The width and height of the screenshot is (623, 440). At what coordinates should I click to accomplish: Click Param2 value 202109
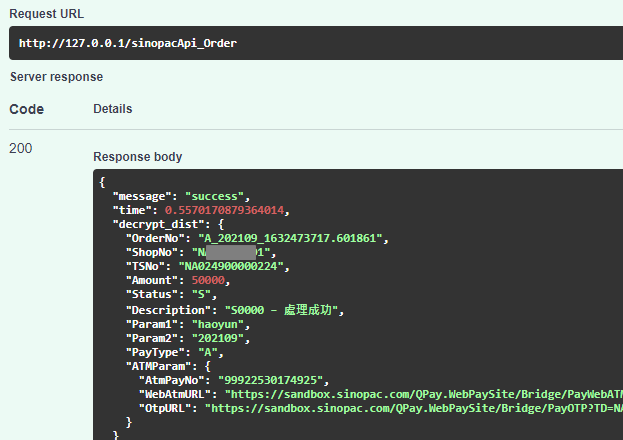pos(218,339)
